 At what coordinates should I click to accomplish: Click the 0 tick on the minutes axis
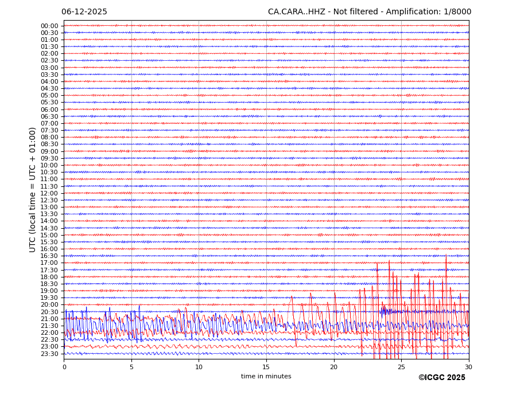(x=64, y=367)
